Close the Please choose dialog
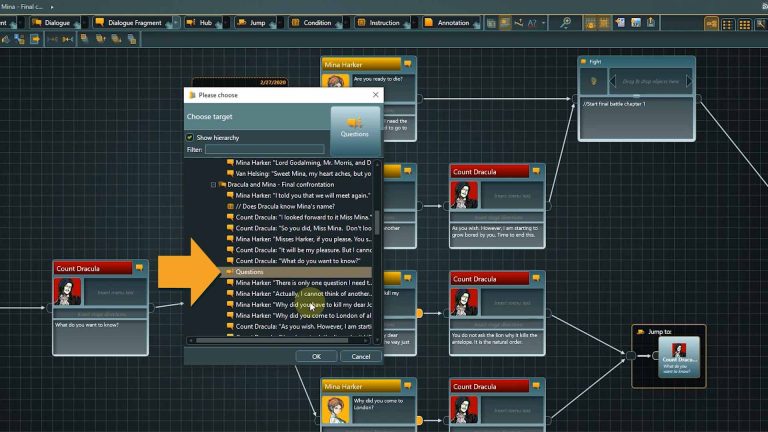768x432 pixels. (x=375, y=95)
